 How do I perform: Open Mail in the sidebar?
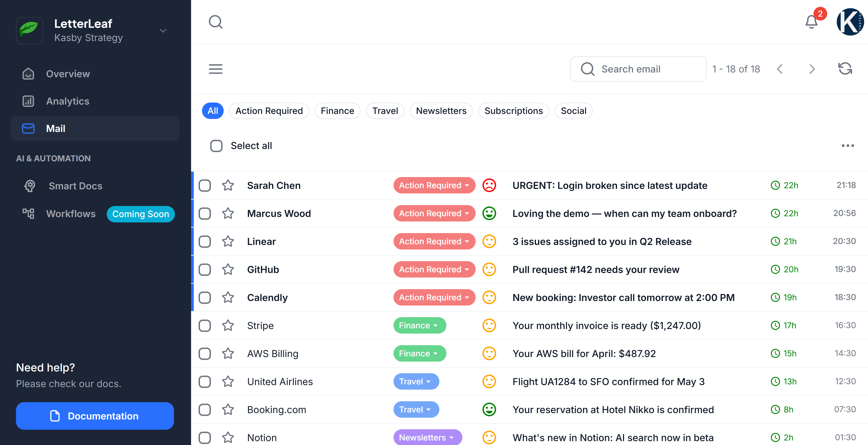(95, 128)
